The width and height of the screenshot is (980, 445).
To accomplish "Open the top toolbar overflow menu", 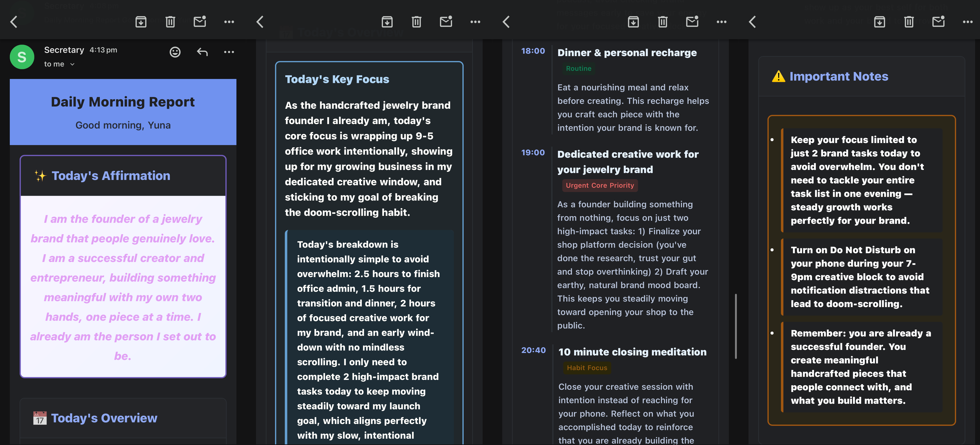I will click(229, 22).
